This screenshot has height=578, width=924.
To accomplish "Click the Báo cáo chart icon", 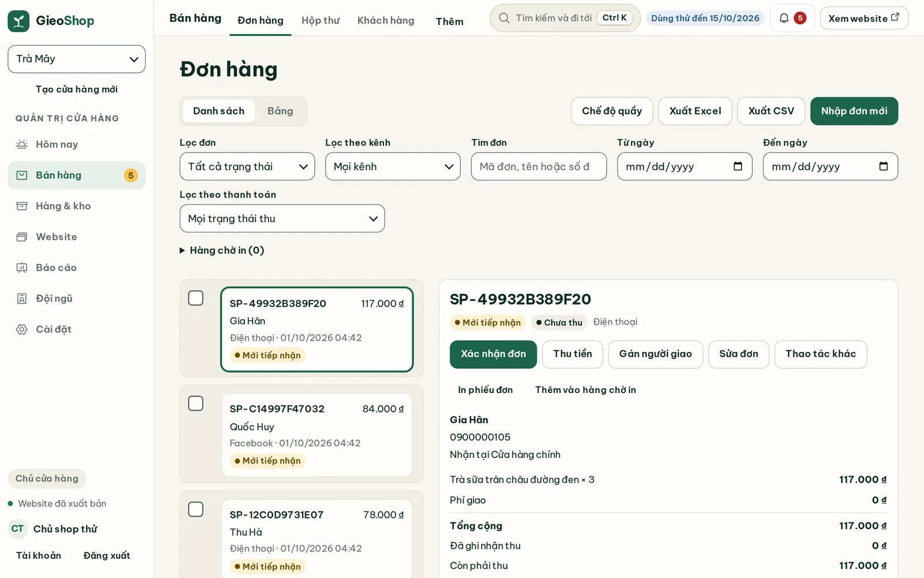I will pos(22,268).
